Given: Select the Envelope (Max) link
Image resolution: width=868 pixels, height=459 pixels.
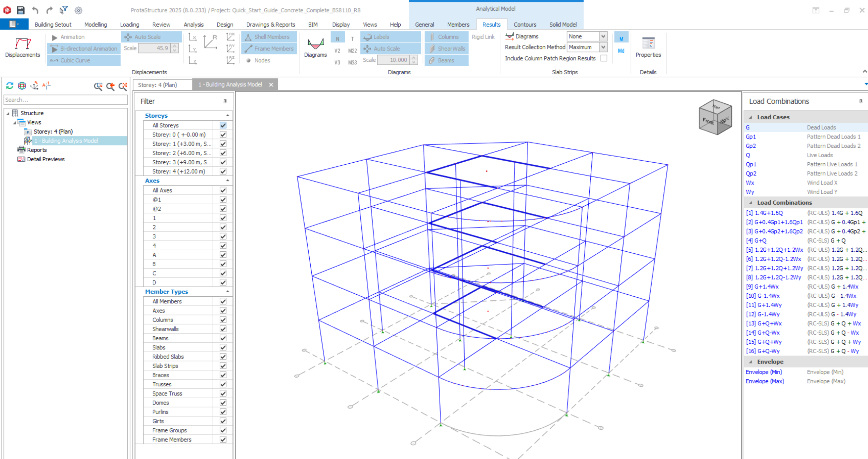Looking at the screenshot, I should tap(764, 381).
